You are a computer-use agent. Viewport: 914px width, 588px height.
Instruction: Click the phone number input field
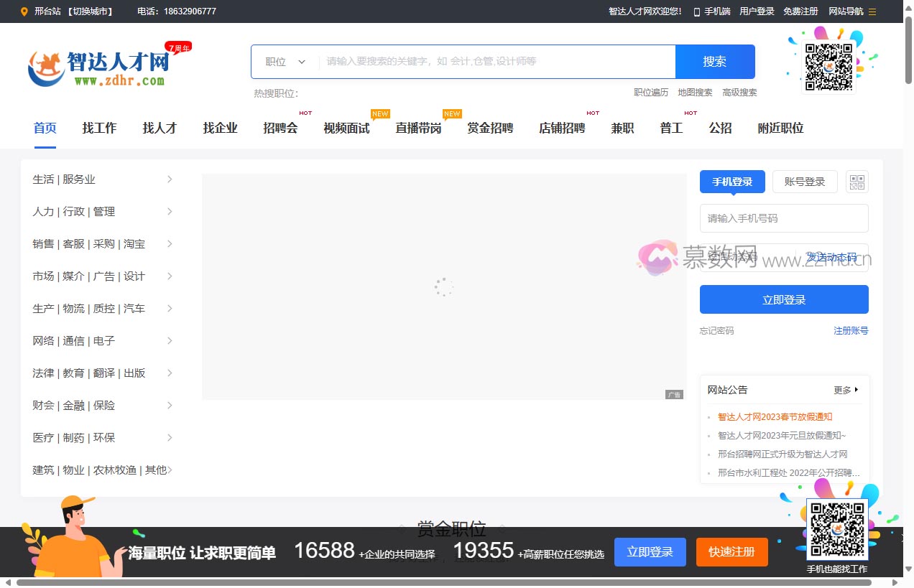pyautogui.click(x=784, y=218)
